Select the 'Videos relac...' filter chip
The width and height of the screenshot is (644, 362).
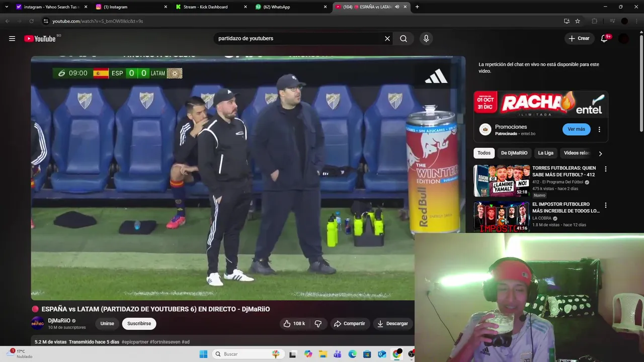(577, 153)
